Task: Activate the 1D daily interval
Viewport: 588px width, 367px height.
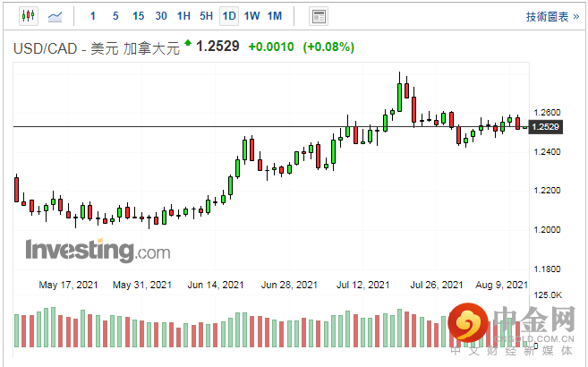Action: click(229, 16)
